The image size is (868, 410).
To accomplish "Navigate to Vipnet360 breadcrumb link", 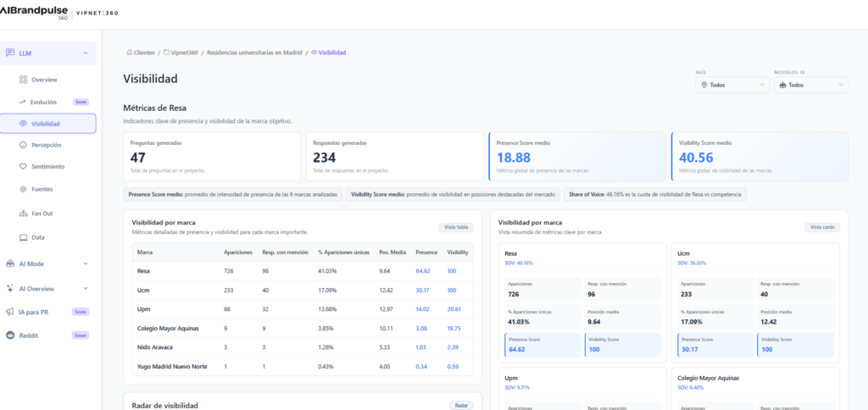I will coord(184,53).
